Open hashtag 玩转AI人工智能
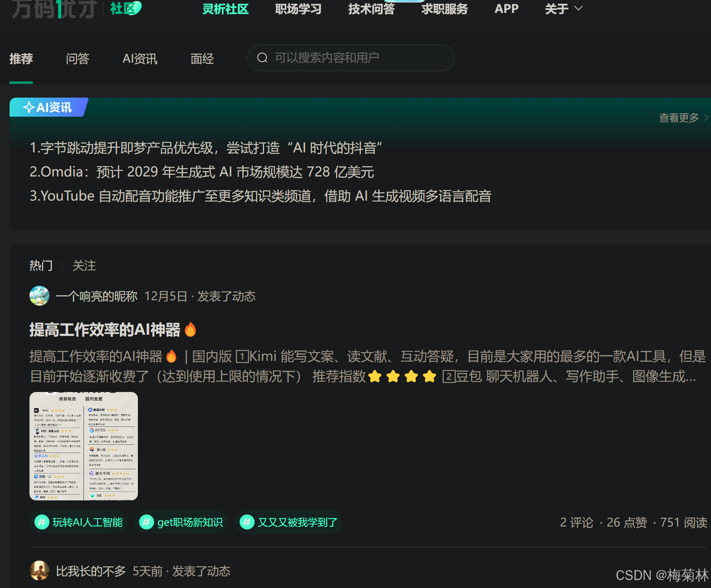 point(78,522)
